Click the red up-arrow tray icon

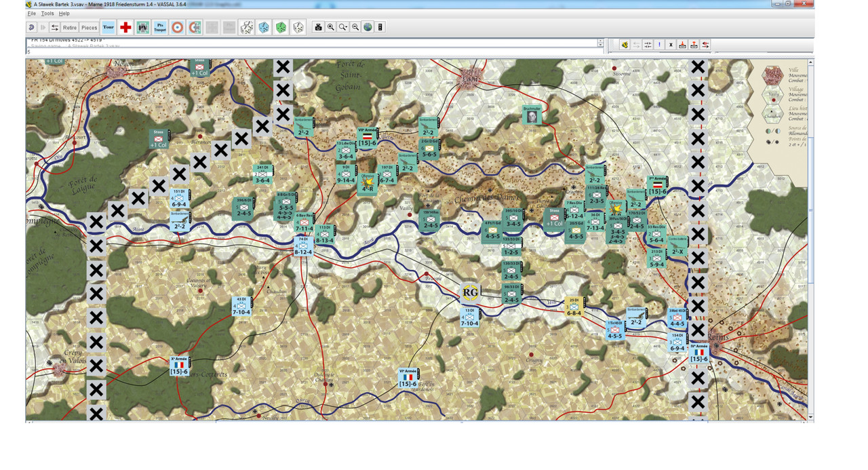694,45
